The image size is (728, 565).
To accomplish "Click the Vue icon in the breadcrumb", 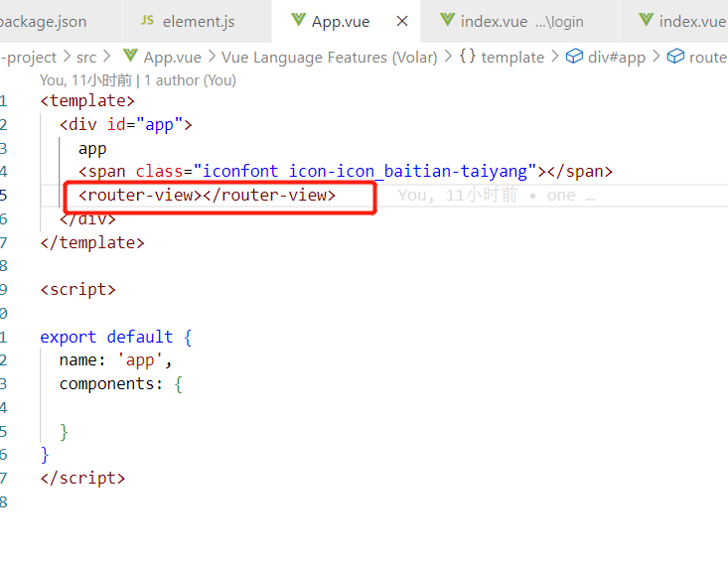I will (130, 56).
